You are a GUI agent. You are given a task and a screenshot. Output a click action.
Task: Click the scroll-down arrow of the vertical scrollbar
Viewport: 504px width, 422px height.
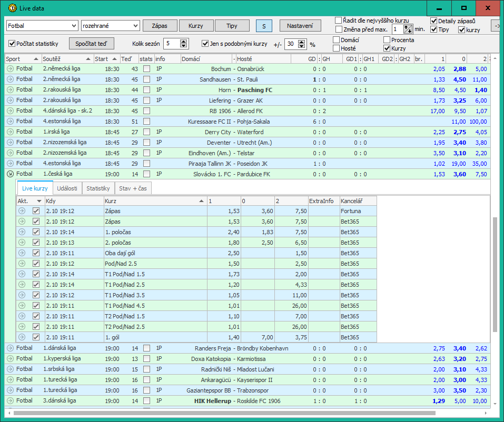[495, 404]
